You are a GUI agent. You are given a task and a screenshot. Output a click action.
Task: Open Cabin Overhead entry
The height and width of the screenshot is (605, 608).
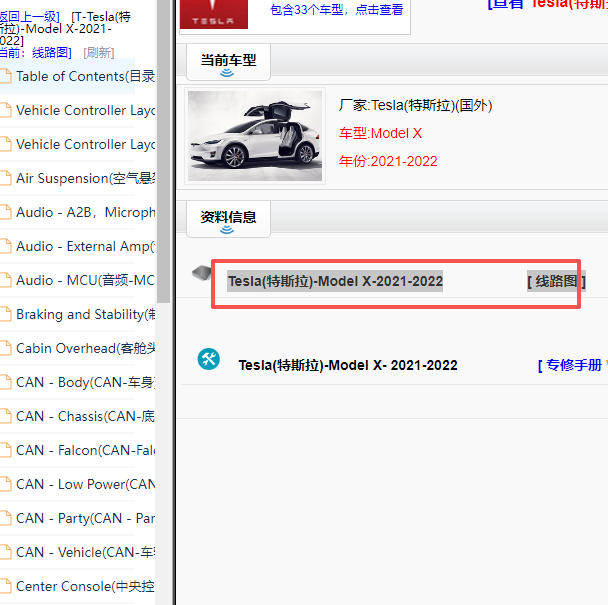click(85, 348)
